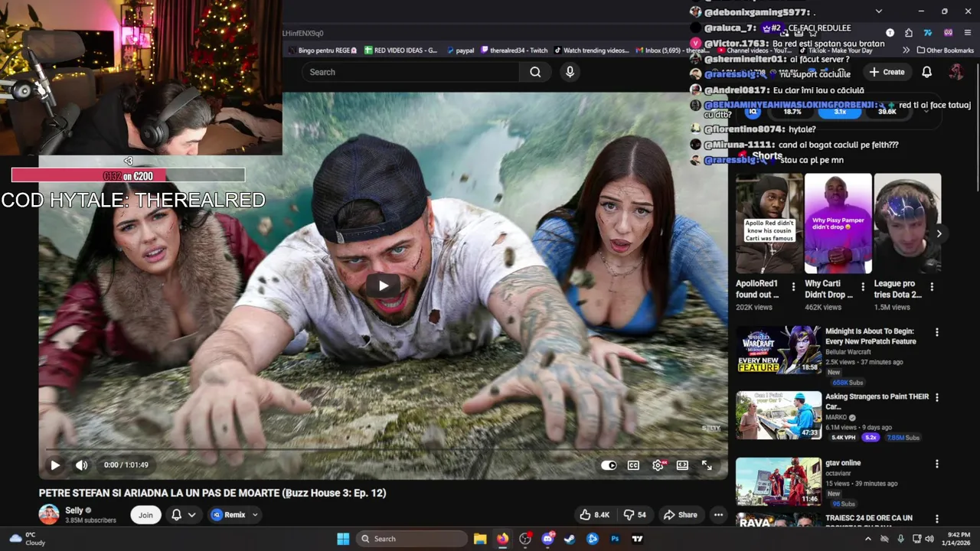Open the gtav online video thumbnail

[779, 481]
